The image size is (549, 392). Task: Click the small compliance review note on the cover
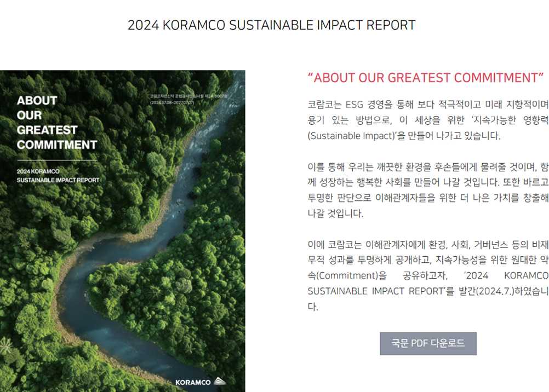(188, 99)
